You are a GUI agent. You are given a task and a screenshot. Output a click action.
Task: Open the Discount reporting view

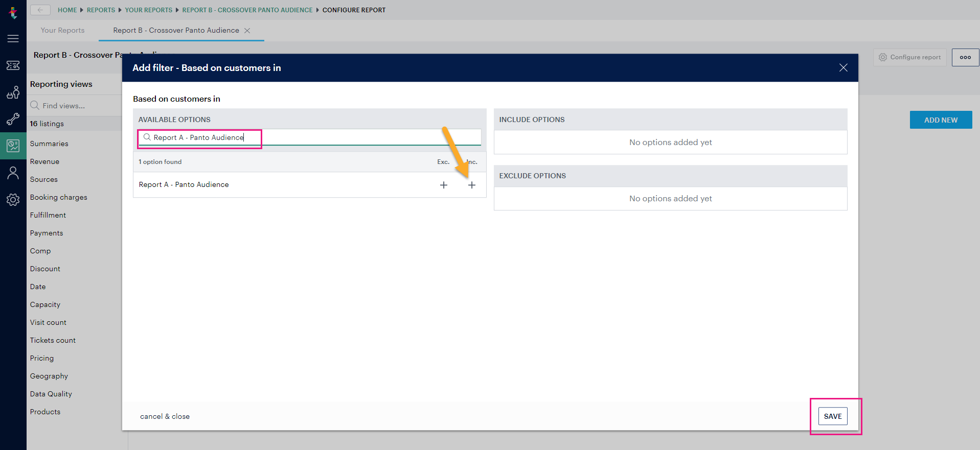tap(45, 269)
